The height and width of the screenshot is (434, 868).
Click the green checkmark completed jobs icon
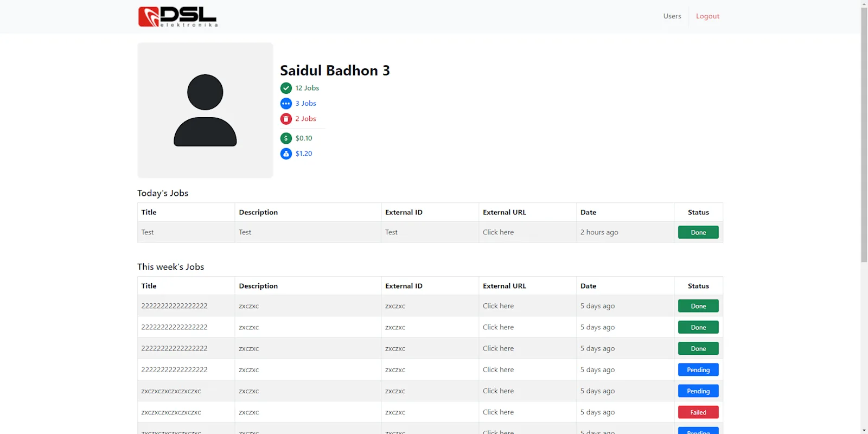click(x=286, y=88)
